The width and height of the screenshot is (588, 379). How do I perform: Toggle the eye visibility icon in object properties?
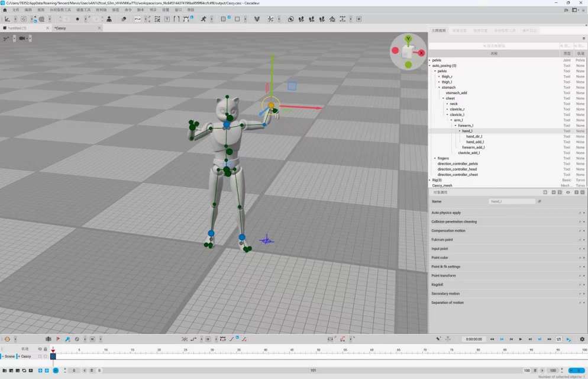pyautogui.click(x=568, y=192)
